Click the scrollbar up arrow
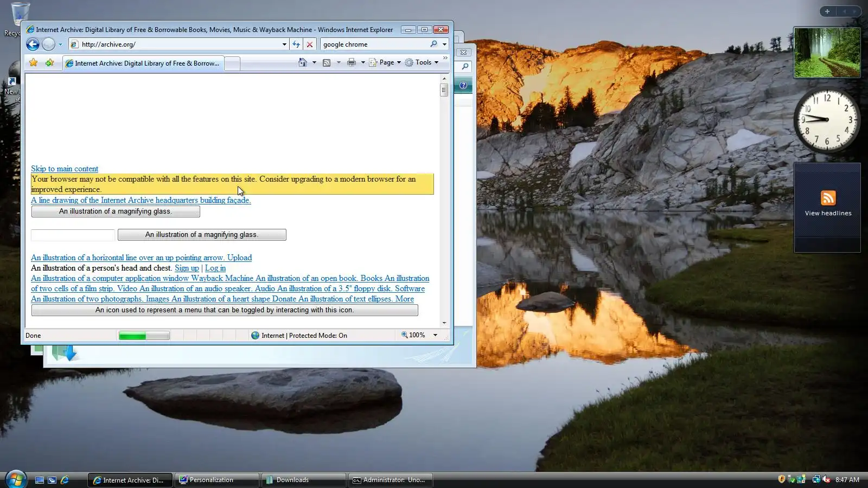The height and width of the screenshot is (488, 868). tap(444, 79)
